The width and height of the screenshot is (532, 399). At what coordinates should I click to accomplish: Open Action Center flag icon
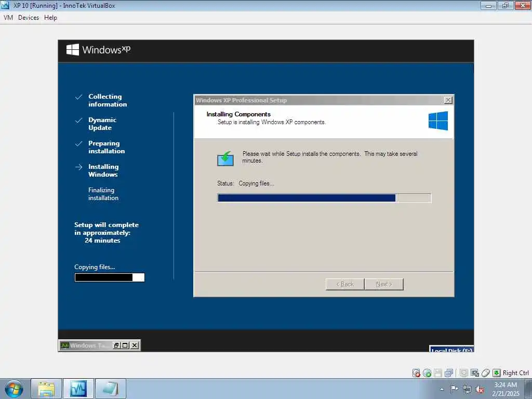pos(454,389)
